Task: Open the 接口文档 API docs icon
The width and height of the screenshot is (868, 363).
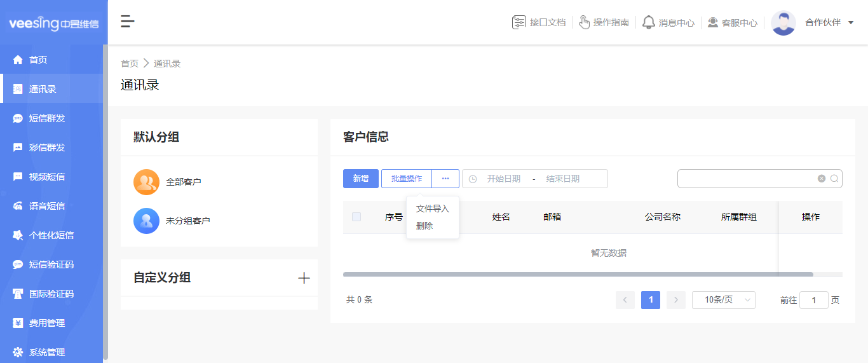Action: click(x=519, y=22)
